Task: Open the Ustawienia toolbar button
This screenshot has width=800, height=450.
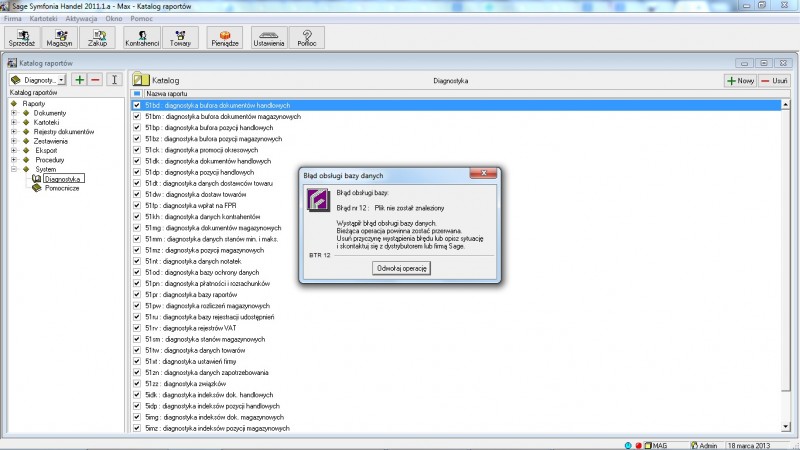Action: (268, 38)
